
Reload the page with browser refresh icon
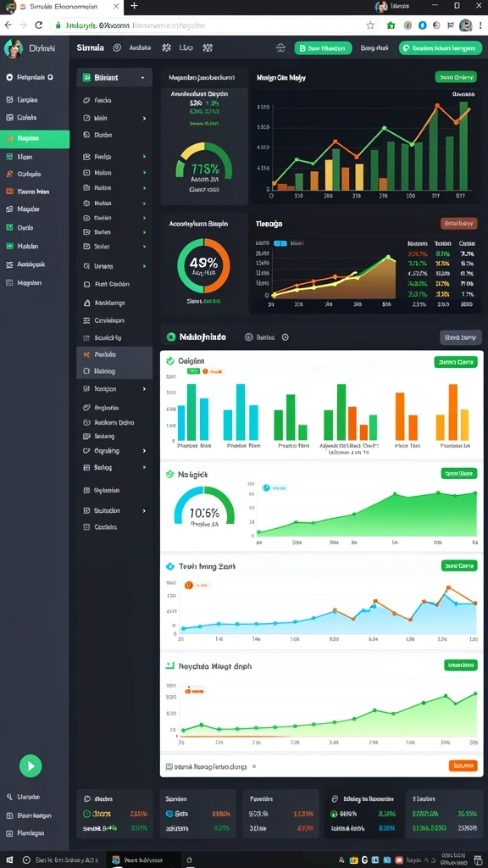[x=39, y=25]
